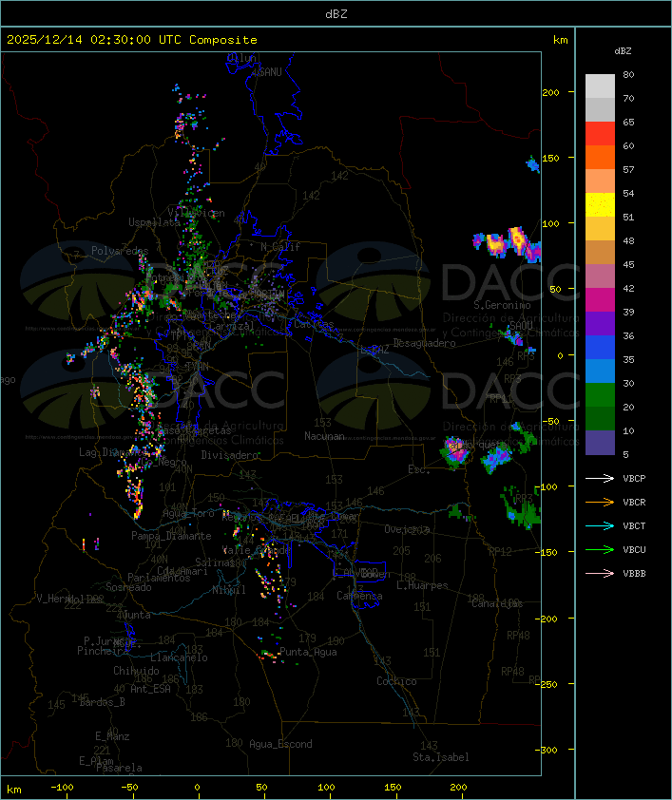The height and width of the screenshot is (800, 672).
Task: Click the Chihuido map label
Action: [x=136, y=671]
